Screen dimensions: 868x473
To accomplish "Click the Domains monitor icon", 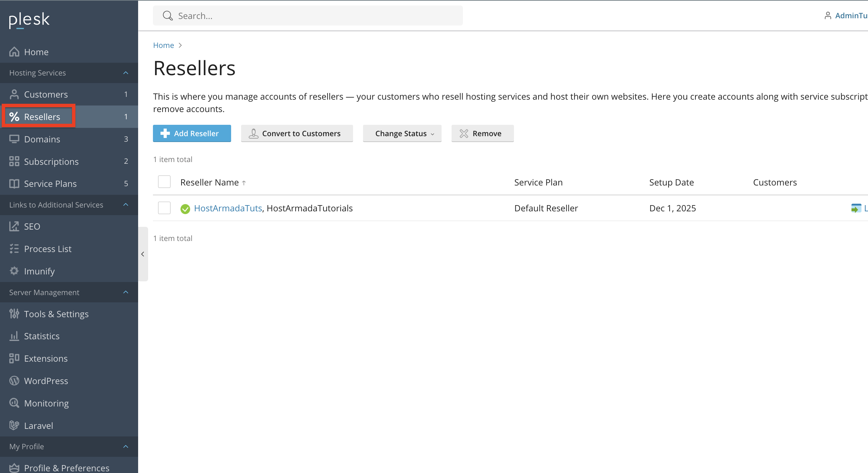I will pos(14,139).
